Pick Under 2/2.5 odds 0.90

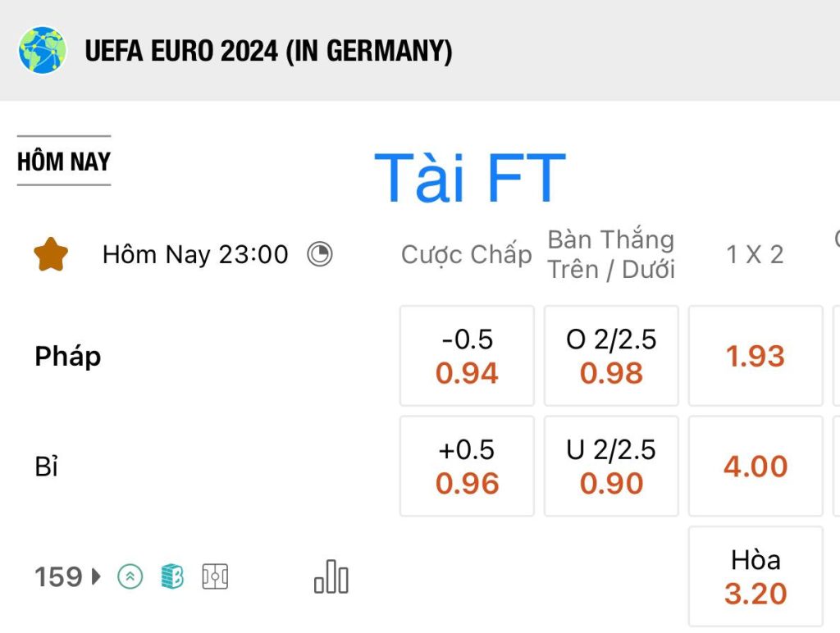(611, 466)
